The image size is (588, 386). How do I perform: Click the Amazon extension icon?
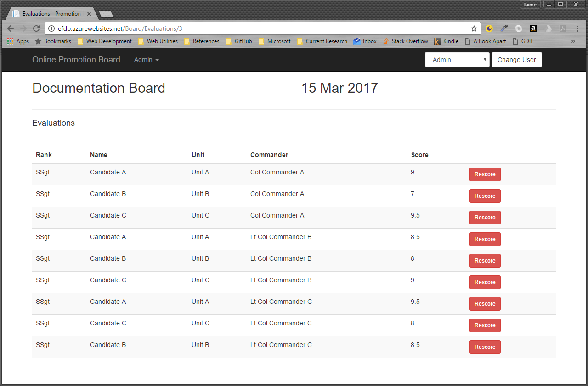[x=533, y=28]
